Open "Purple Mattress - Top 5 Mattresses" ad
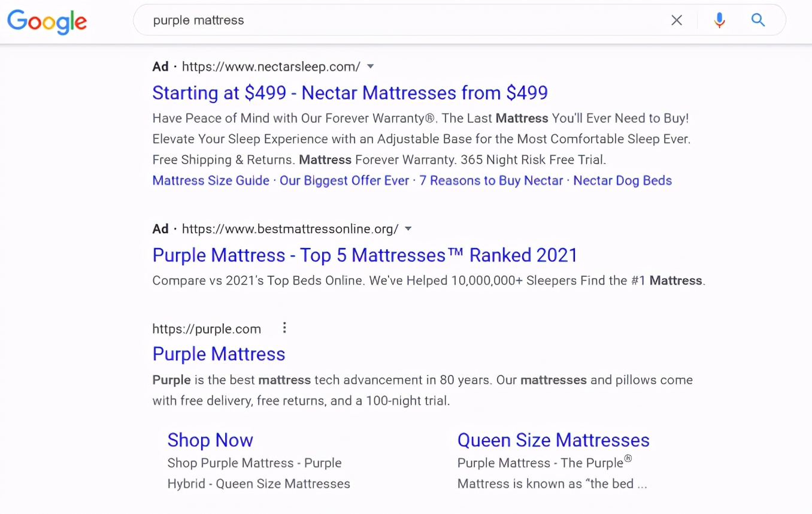 tap(365, 255)
